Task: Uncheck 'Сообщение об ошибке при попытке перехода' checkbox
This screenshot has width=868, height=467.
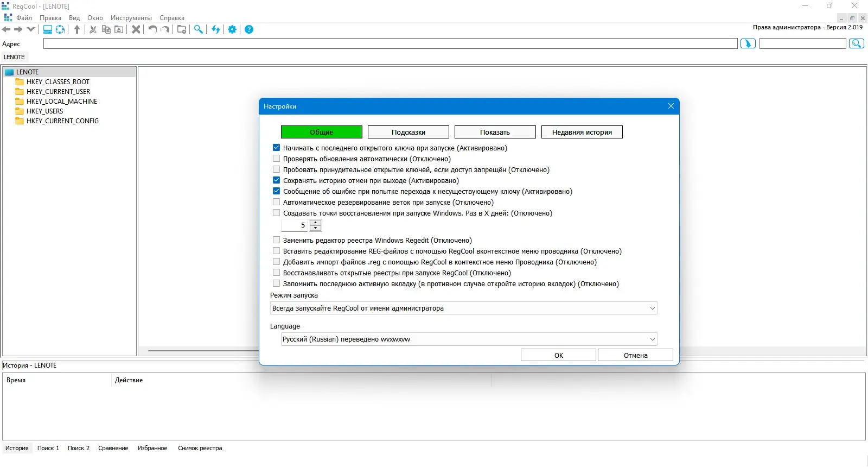Action: coord(277,191)
